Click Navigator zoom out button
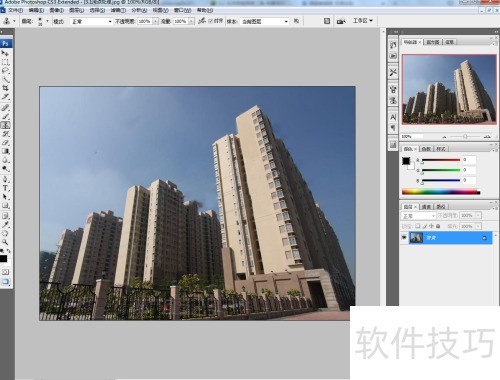 pyautogui.click(x=444, y=137)
